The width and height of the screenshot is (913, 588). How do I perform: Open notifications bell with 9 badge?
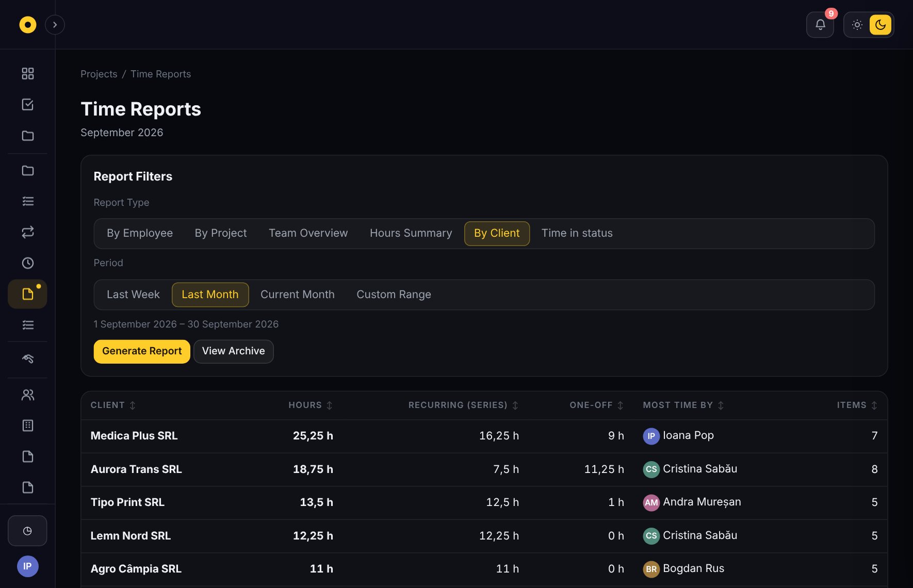pos(820,25)
